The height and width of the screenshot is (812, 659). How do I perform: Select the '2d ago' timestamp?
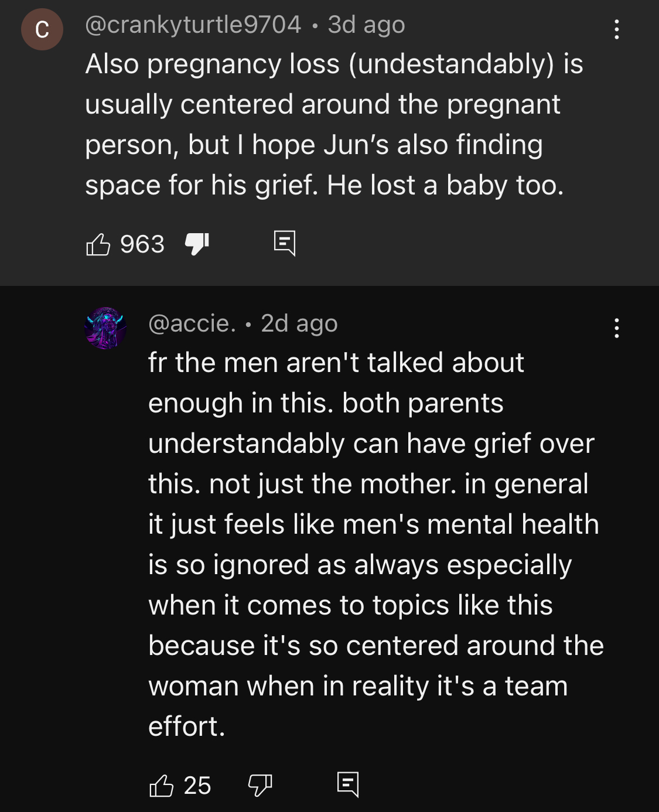[299, 323]
